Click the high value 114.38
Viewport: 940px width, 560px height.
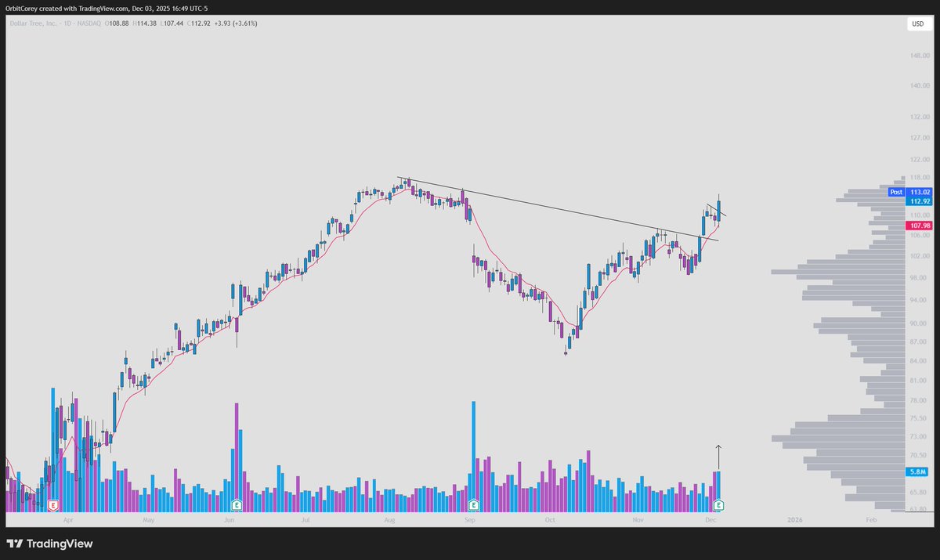pyautogui.click(x=145, y=23)
